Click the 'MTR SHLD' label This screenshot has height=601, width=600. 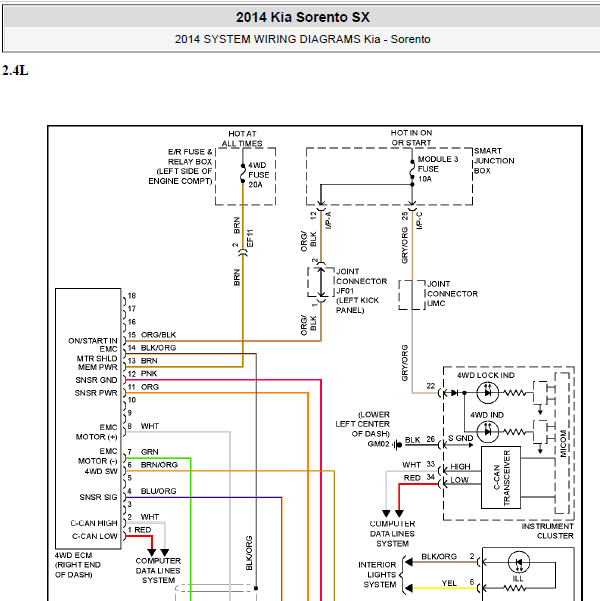pyautogui.click(x=97, y=358)
